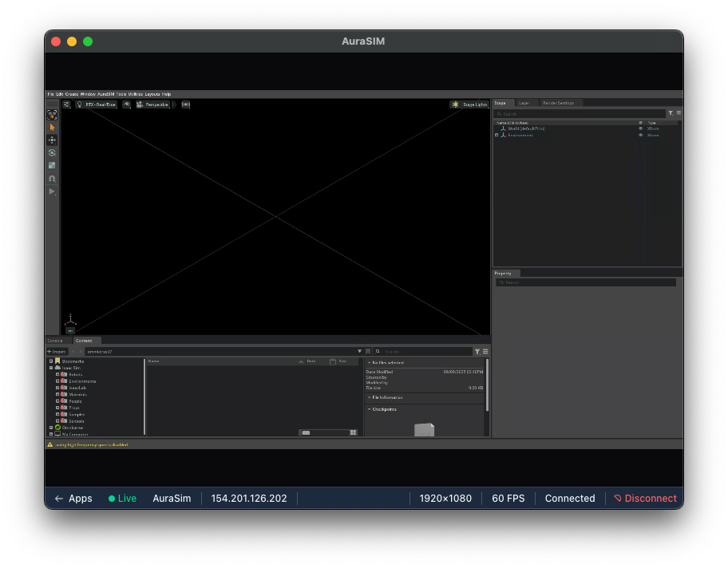Click the Search field in the Stage panel
This screenshot has height=568, width=728.
pos(575,113)
